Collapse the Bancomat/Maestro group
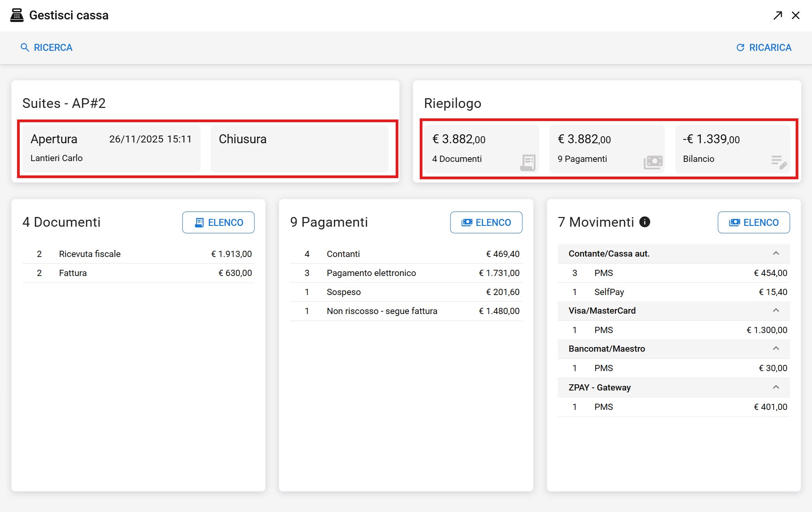The height and width of the screenshot is (512, 812). [x=776, y=349]
